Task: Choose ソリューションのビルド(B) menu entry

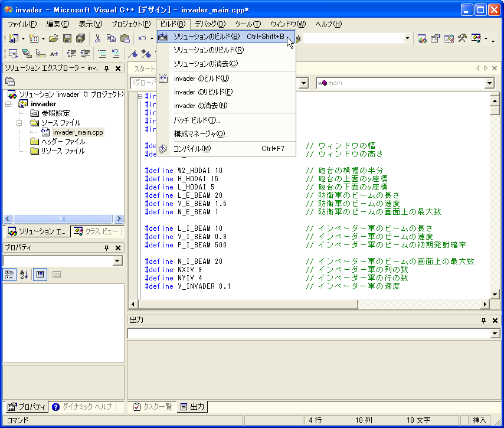Action: point(226,37)
